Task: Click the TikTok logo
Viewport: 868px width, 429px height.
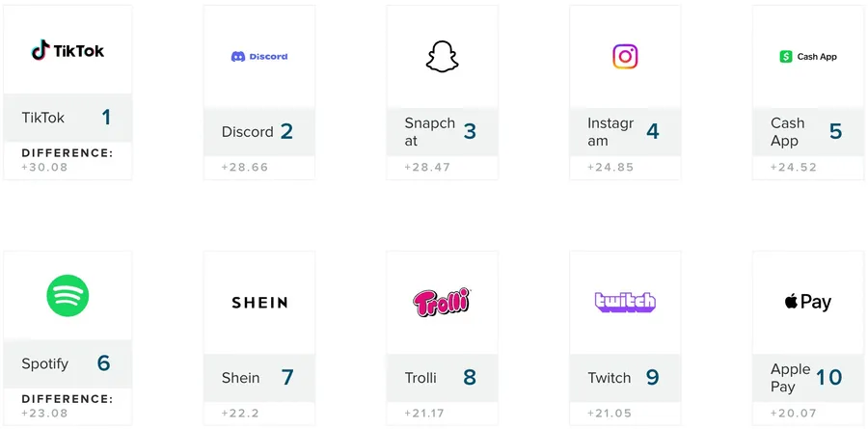Action: tap(68, 51)
